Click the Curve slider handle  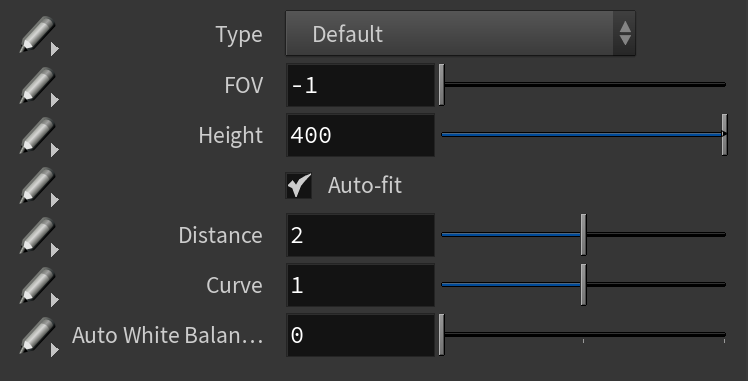pos(583,285)
